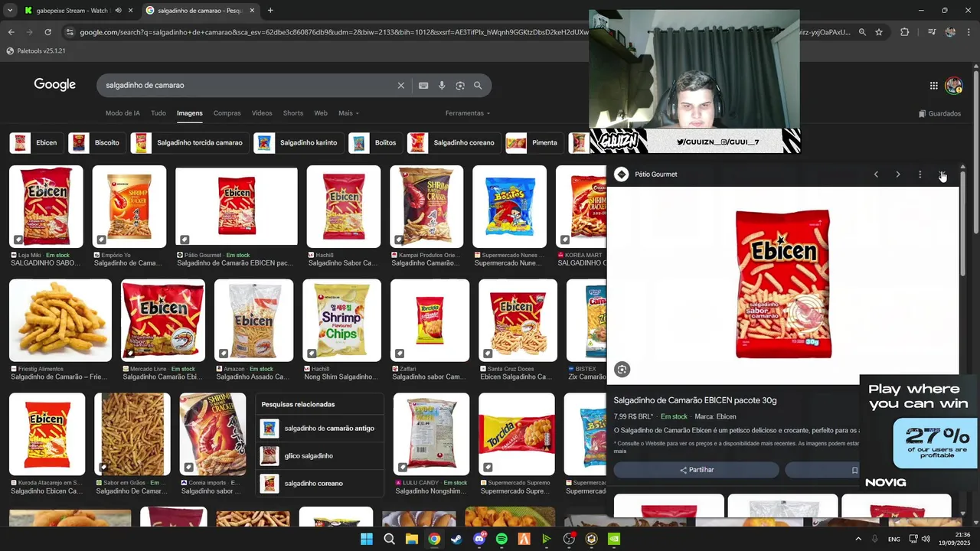Search by image with the Lens icon

click(460, 86)
